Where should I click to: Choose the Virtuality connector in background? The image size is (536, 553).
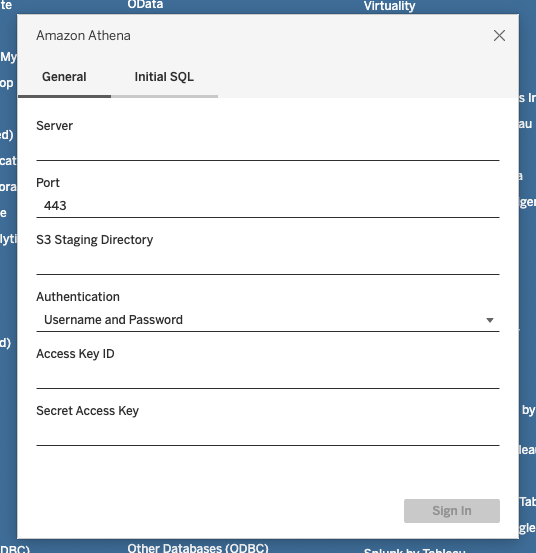[x=389, y=6]
